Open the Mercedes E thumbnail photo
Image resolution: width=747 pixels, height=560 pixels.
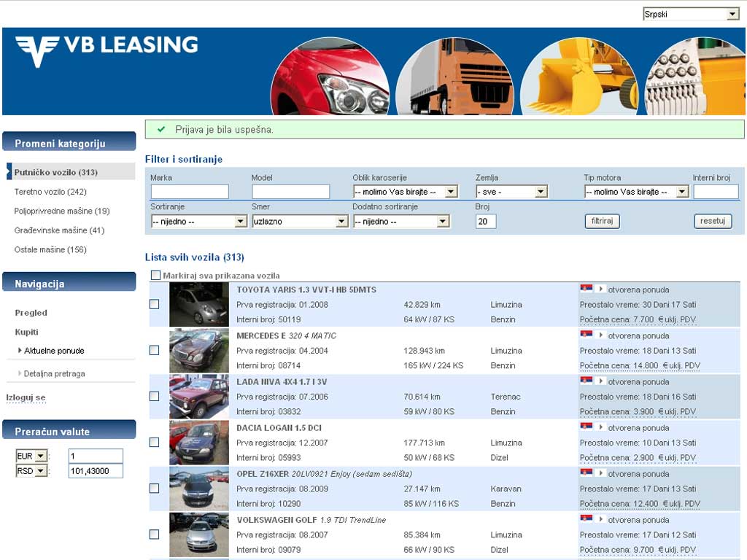click(x=199, y=351)
